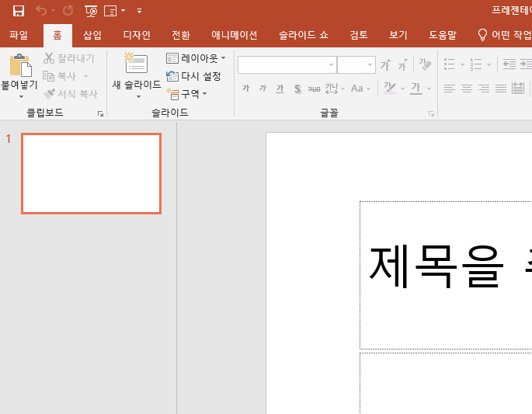The height and width of the screenshot is (414, 532).
Task: Open the Aa change case menu
Action: point(360,89)
